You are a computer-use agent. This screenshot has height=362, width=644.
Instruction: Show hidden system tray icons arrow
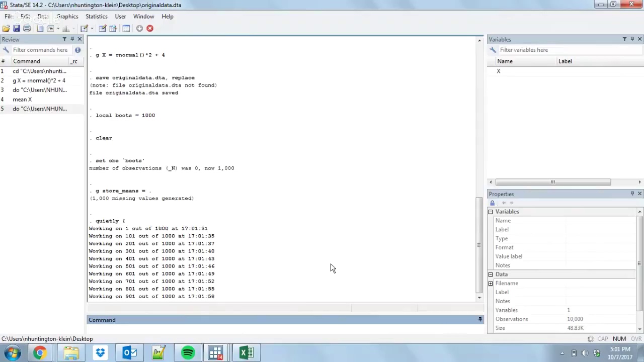pyautogui.click(x=562, y=353)
